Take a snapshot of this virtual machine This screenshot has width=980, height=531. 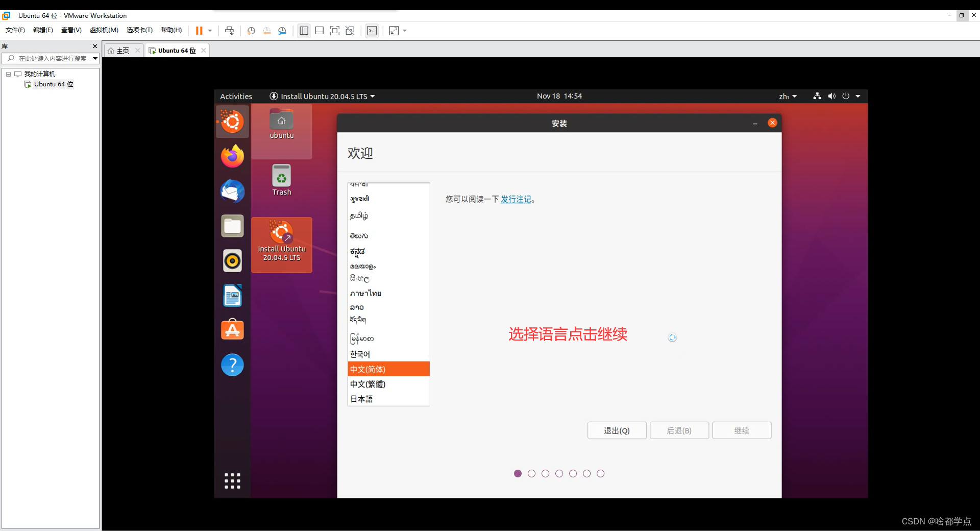pyautogui.click(x=251, y=31)
